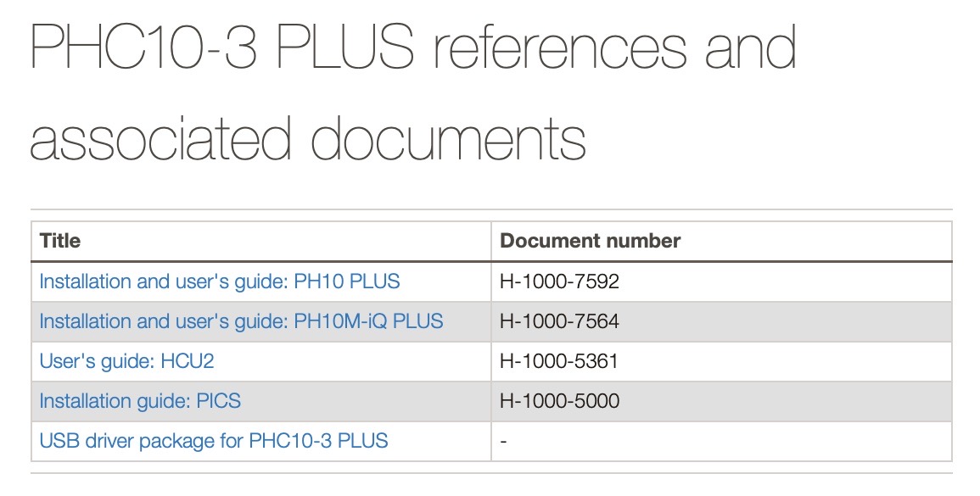Image resolution: width=980 pixels, height=496 pixels.
Task: Click the horizontal divider above the table
Action: coord(491,209)
